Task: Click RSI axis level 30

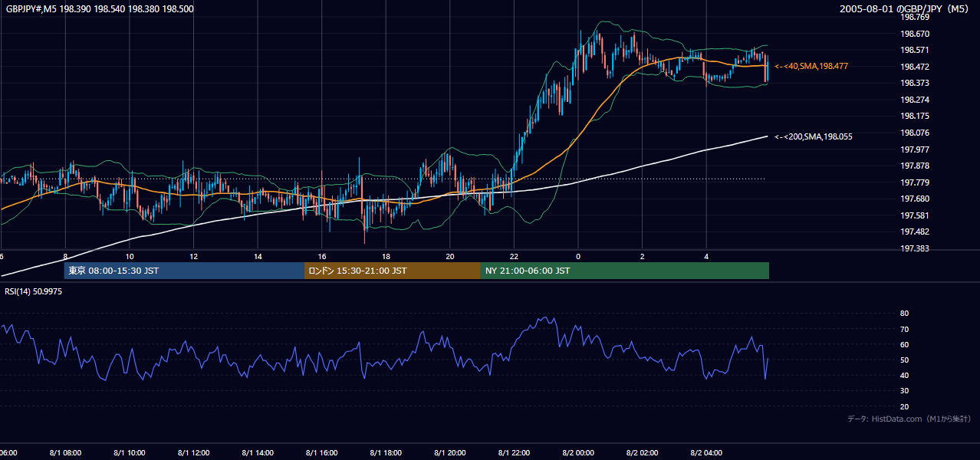Action: [904, 391]
